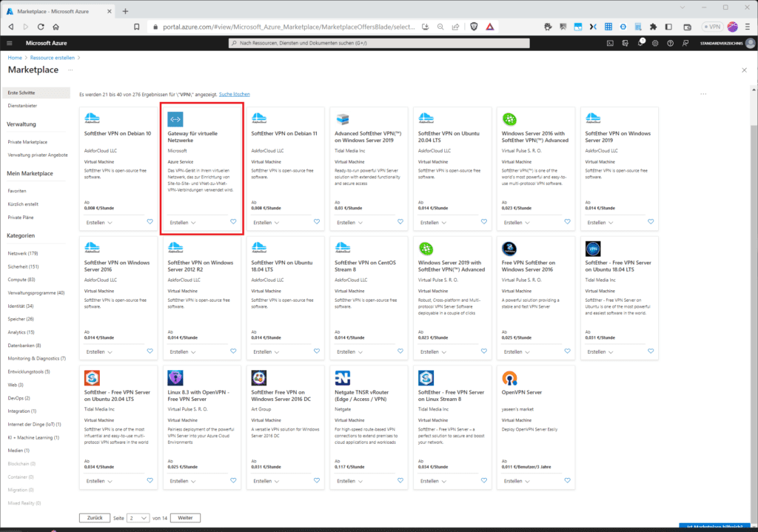This screenshot has width=758, height=532.
Task: Favorite SoftEther VPN on Debian 11
Action: tap(317, 222)
